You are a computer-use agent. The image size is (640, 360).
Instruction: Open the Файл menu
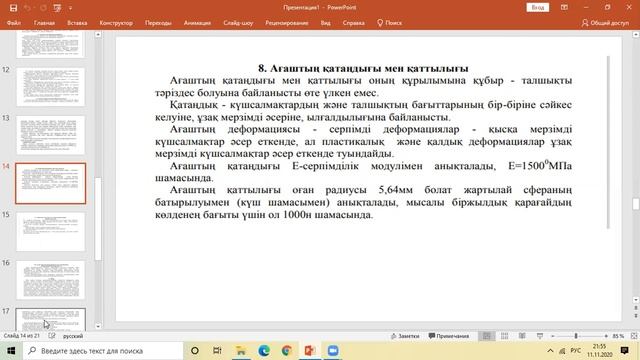click(x=13, y=23)
